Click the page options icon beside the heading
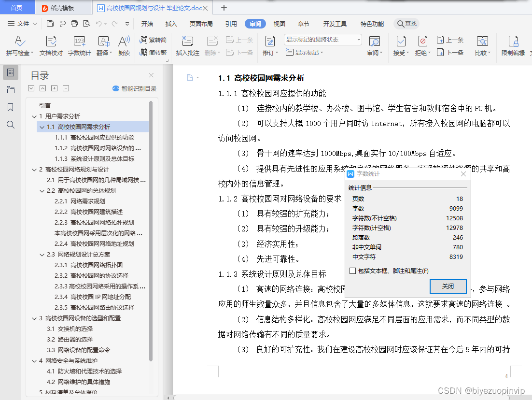 [192, 78]
